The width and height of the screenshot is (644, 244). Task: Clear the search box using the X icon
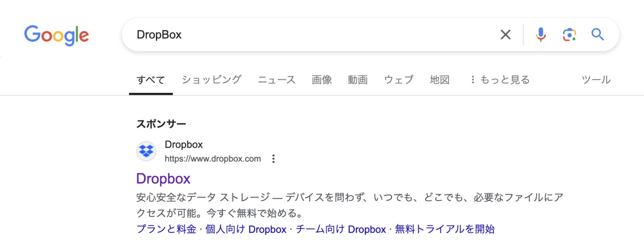pyautogui.click(x=505, y=34)
